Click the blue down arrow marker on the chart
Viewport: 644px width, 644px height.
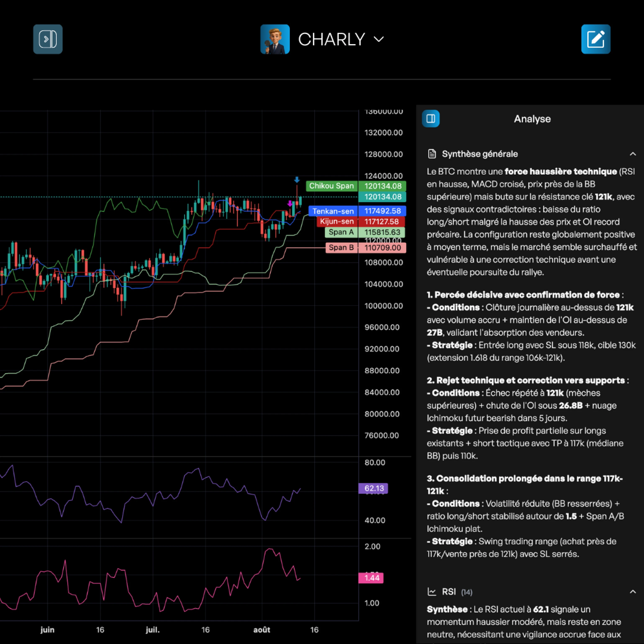point(297,180)
